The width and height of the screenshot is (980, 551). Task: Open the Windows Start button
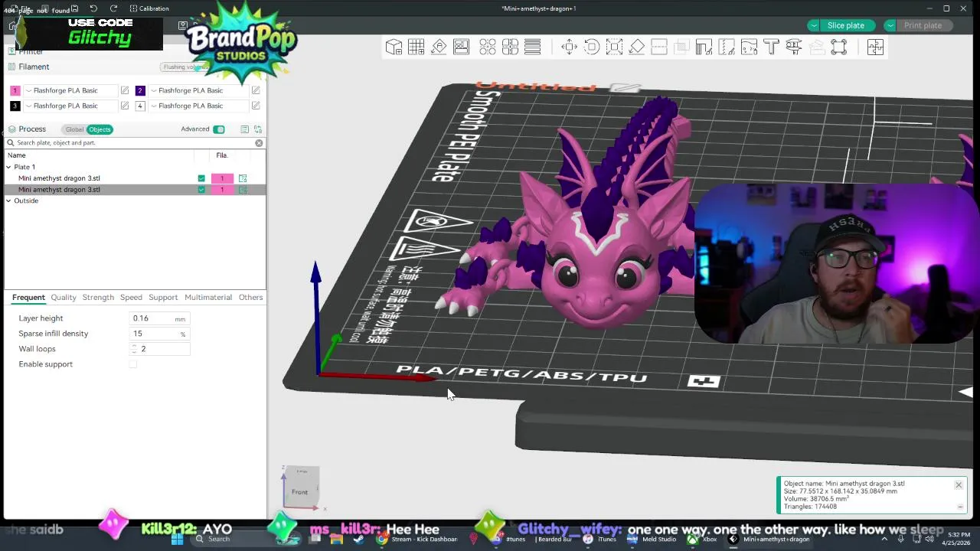tap(178, 539)
